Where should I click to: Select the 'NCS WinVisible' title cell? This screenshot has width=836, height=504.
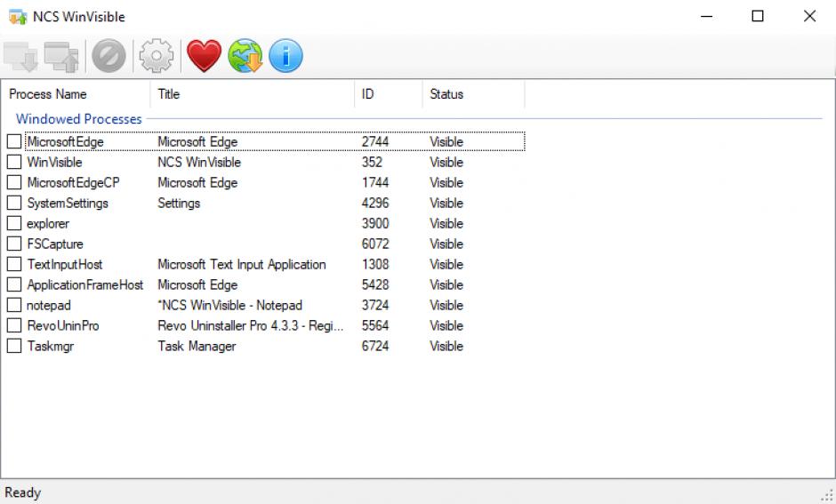click(199, 162)
